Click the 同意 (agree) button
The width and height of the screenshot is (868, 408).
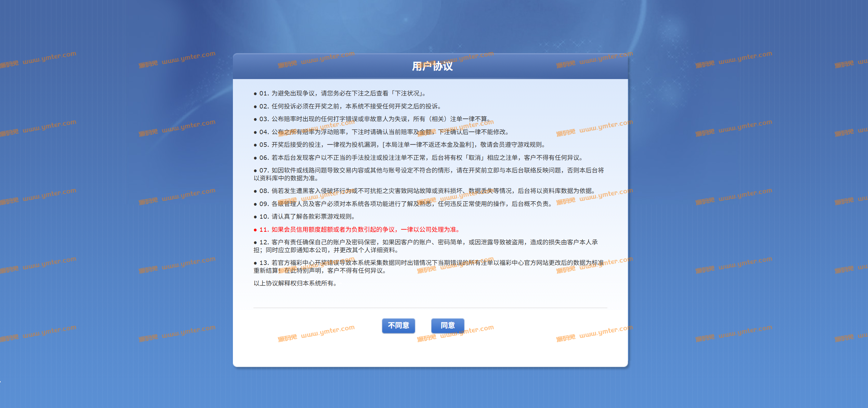pyautogui.click(x=447, y=326)
